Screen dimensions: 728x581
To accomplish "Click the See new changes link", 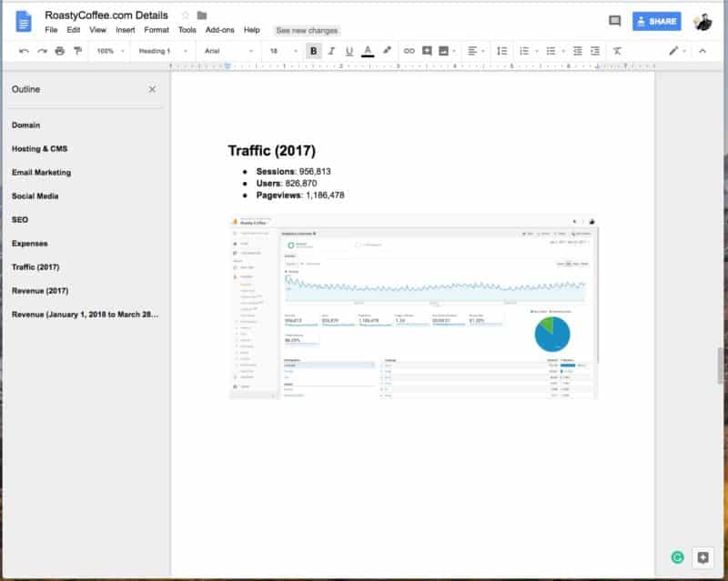I will 307,31.
